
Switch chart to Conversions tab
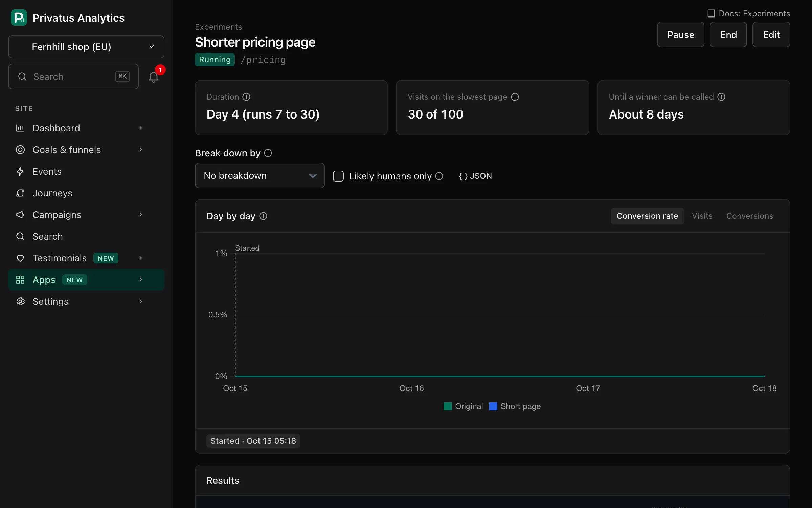tap(750, 216)
